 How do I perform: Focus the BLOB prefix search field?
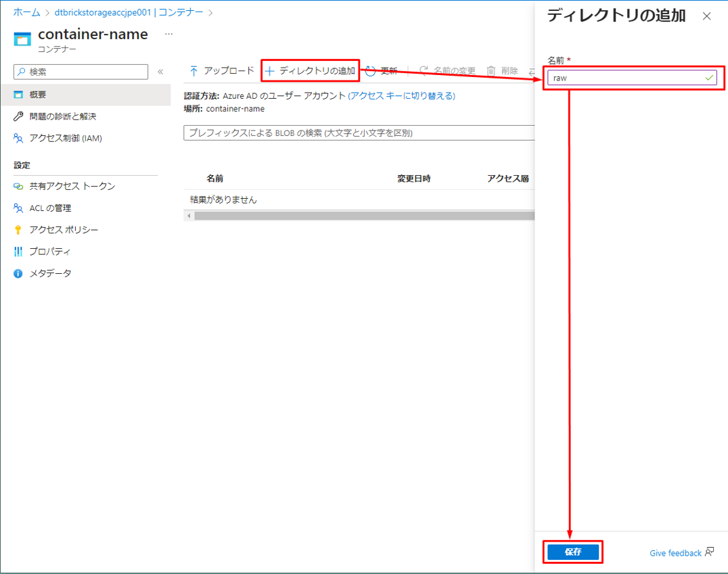point(359,133)
